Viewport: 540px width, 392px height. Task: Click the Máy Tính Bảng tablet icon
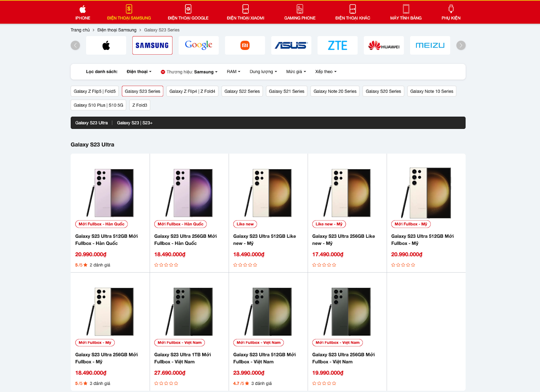(x=406, y=9)
